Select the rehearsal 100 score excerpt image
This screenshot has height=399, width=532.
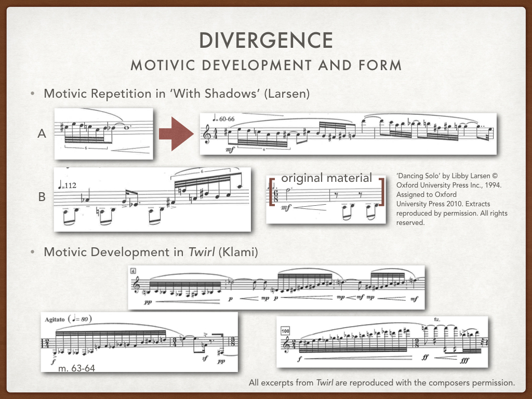point(382,342)
